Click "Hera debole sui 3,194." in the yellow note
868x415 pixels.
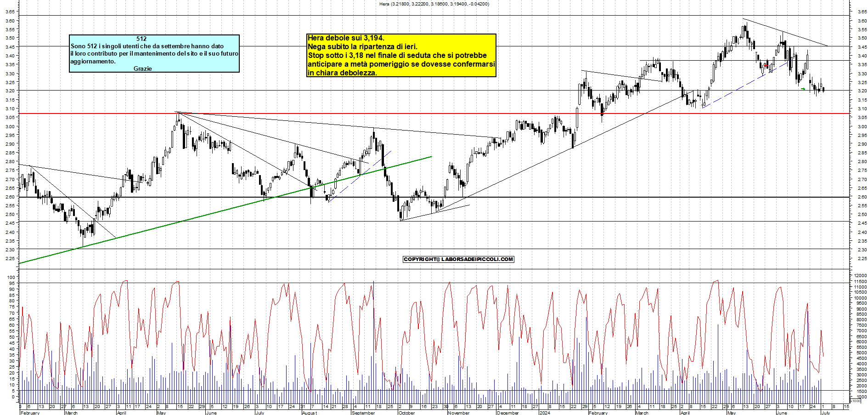tap(346, 38)
